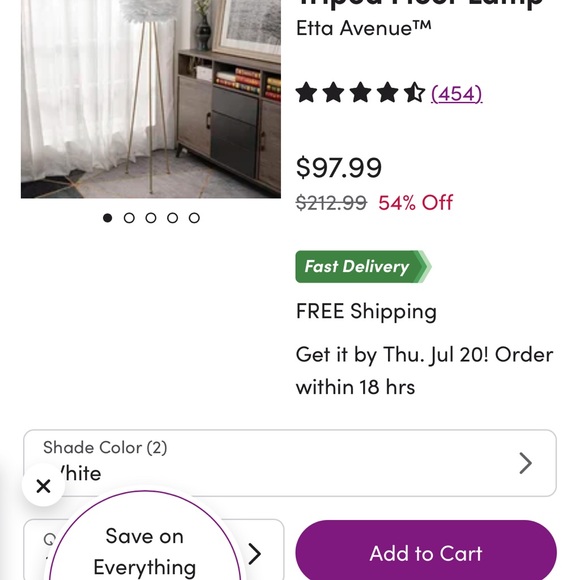The width and height of the screenshot is (580, 580).
Task: Add the lamp to cart
Action: pos(426,553)
